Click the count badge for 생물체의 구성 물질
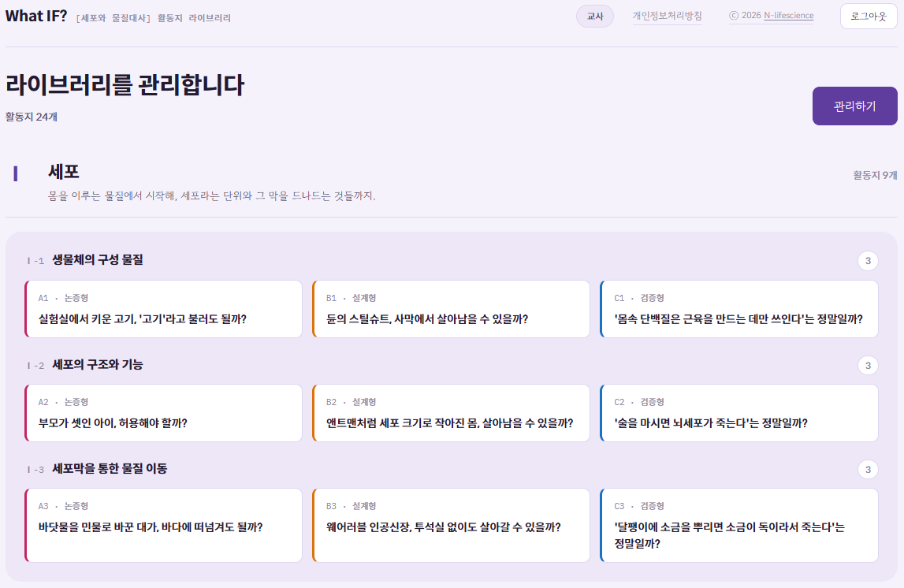Screen dimensions: 904x588 [868, 261]
